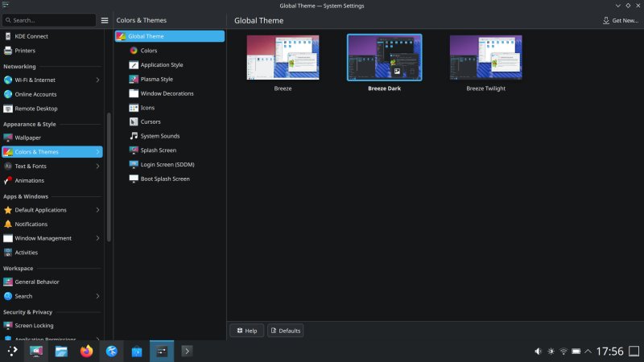Expand taskbar overflow arrow

tap(187, 351)
